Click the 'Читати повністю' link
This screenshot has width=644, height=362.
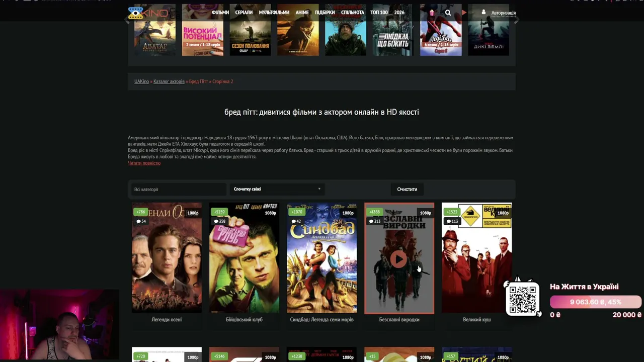pos(144,163)
